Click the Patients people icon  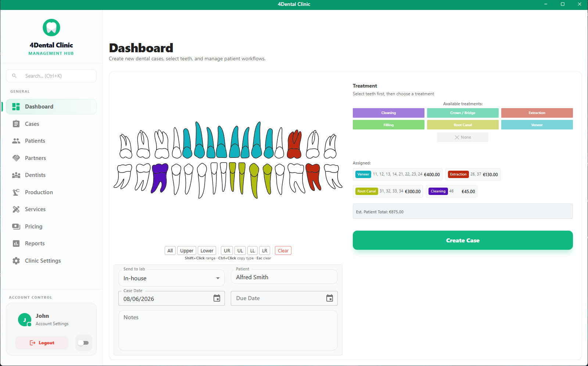point(16,141)
